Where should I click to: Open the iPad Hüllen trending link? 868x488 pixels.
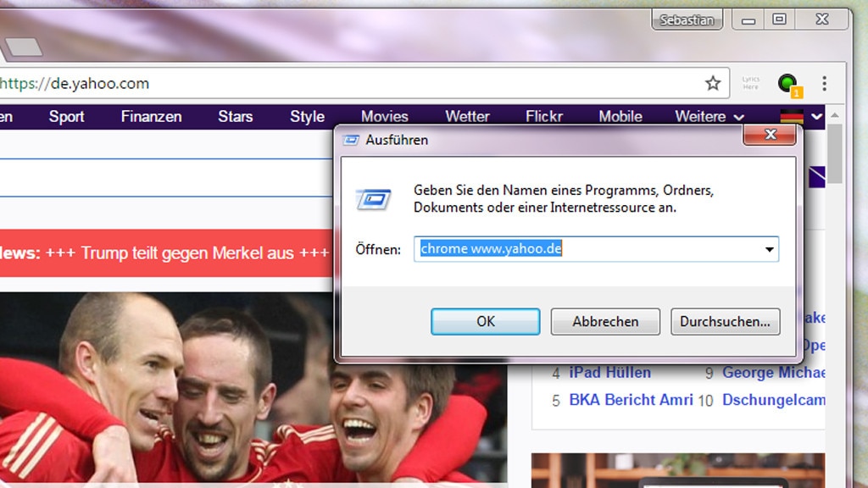609,373
